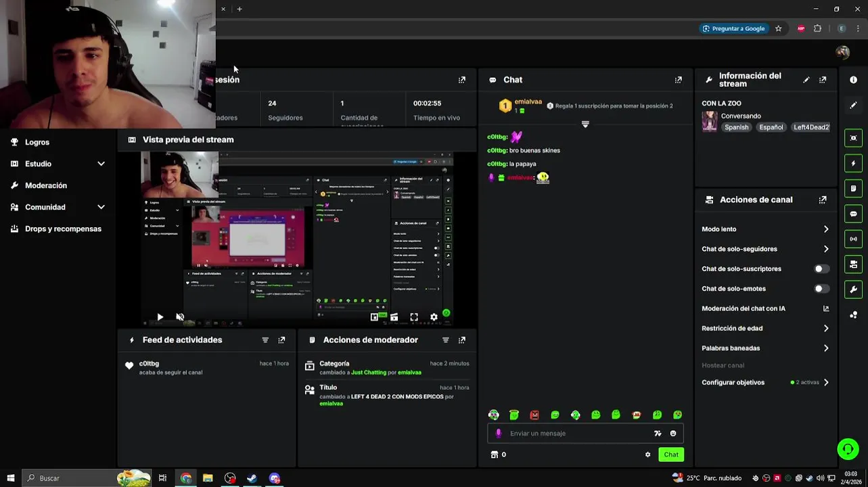Pop out Acciones de canal panel
Viewport: 868px width, 487px height.
click(823, 200)
